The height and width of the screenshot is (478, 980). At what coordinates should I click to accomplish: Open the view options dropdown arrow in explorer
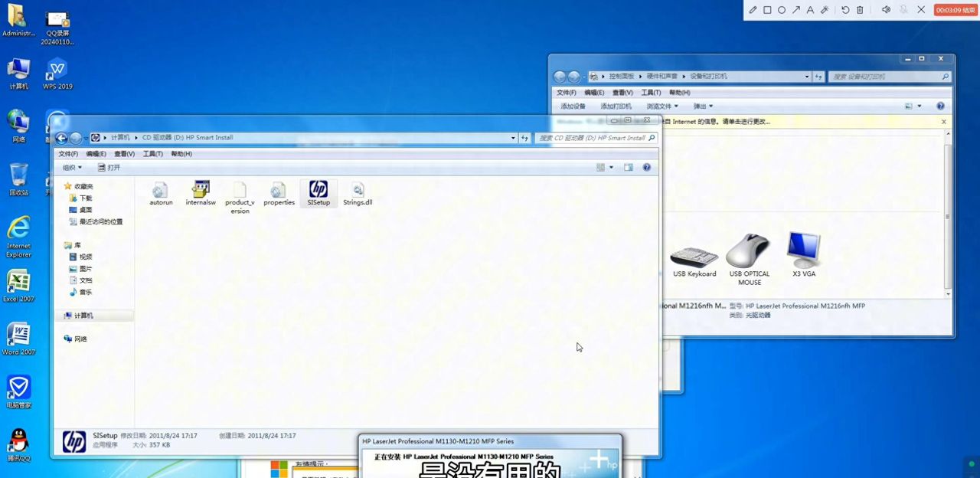coord(611,168)
